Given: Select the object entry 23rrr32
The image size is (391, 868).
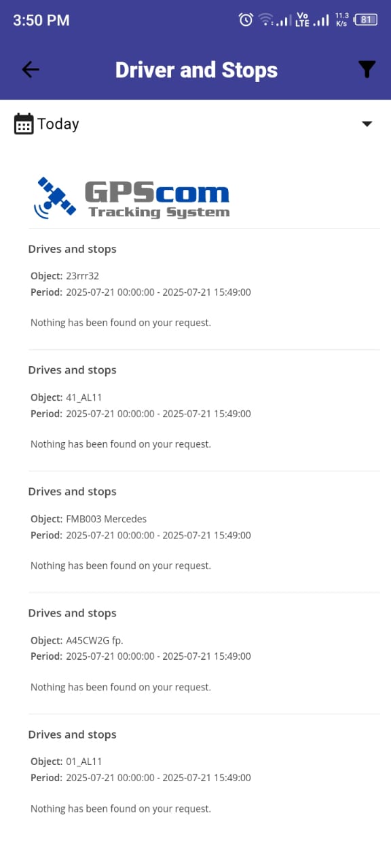Looking at the screenshot, I should pos(83,276).
